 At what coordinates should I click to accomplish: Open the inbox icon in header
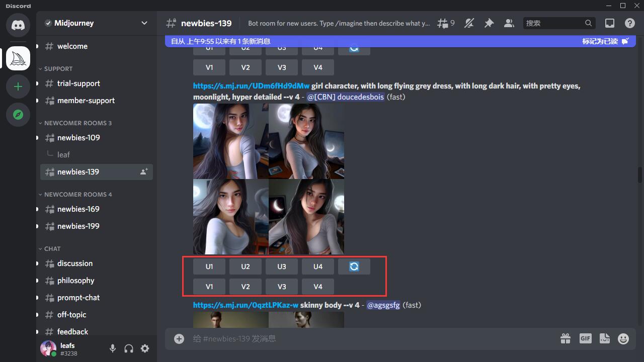pos(609,23)
